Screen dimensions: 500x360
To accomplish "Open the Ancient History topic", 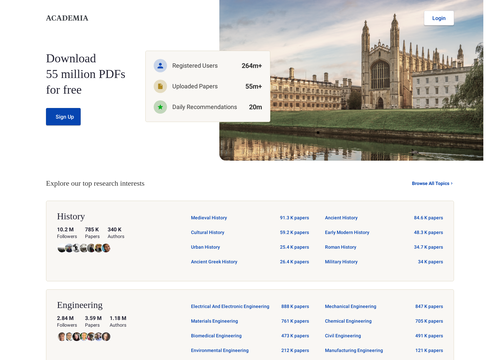I will (341, 218).
